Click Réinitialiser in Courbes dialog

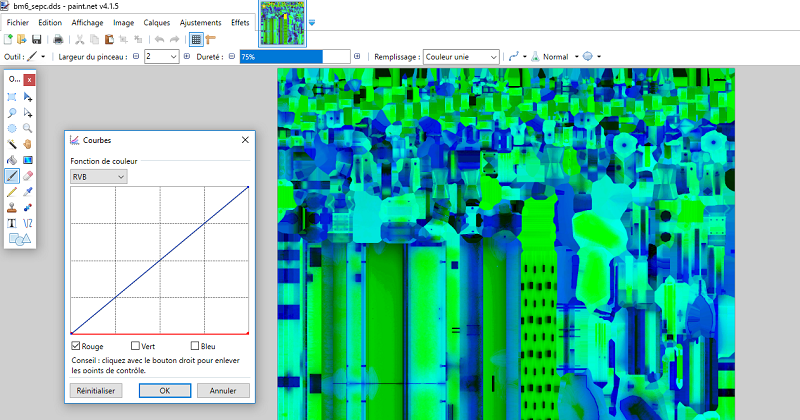[96, 390]
